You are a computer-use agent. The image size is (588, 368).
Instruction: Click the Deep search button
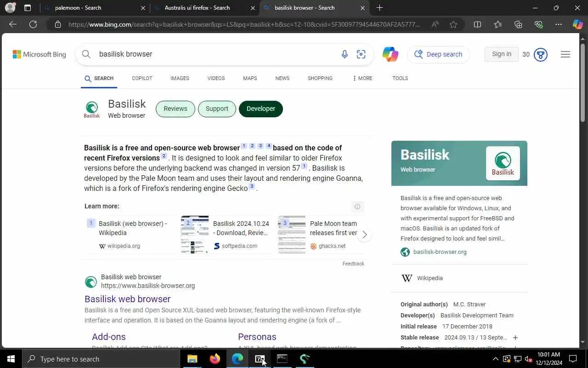(x=438, y=54)
